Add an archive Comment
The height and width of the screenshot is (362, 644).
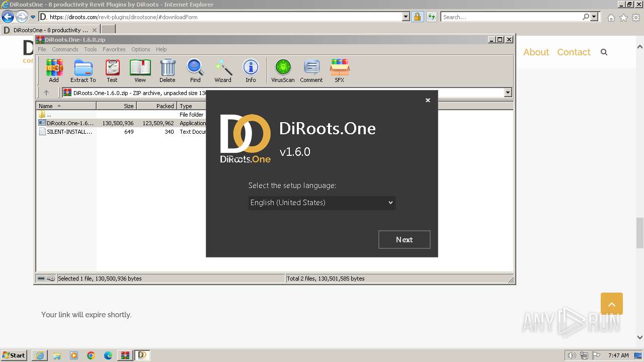(311, 70)
